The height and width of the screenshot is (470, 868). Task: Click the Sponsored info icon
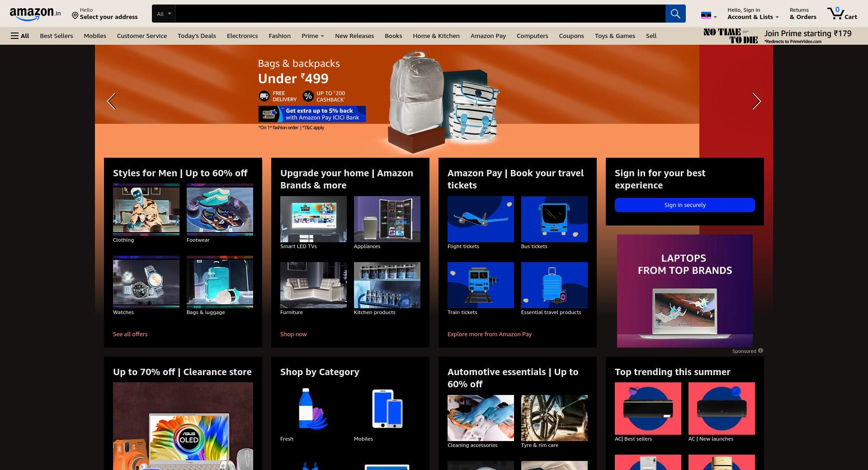[760, 351]
